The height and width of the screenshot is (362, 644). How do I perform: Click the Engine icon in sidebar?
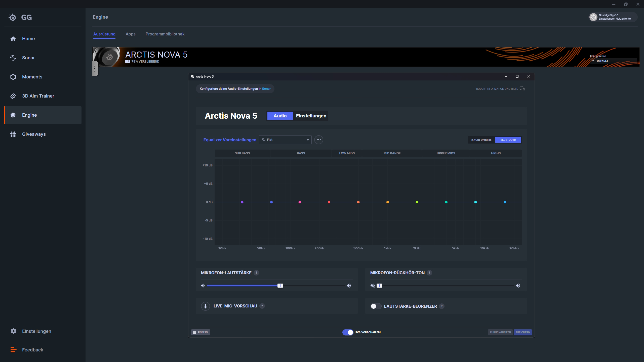13,115
